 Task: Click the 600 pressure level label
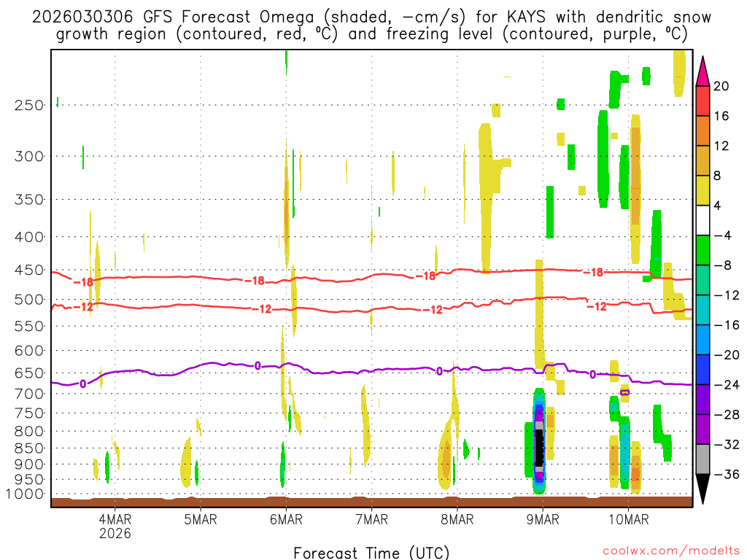pyautogui.click(x=29, y=351)
